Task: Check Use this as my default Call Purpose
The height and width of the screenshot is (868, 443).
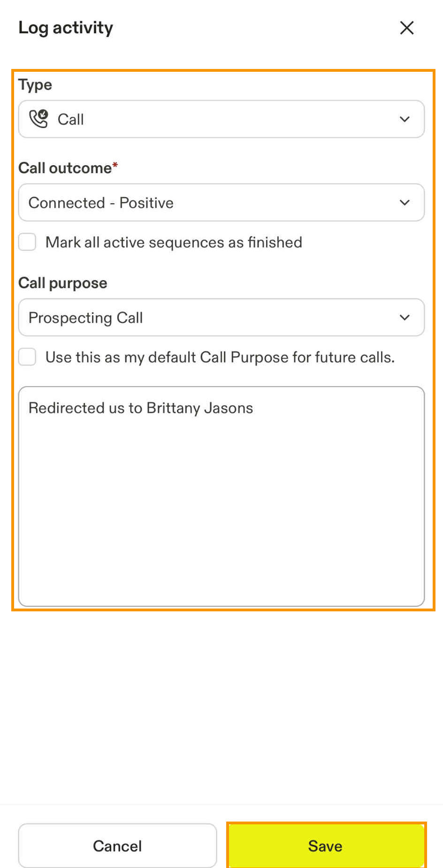Action: click(x=27, y=357)
